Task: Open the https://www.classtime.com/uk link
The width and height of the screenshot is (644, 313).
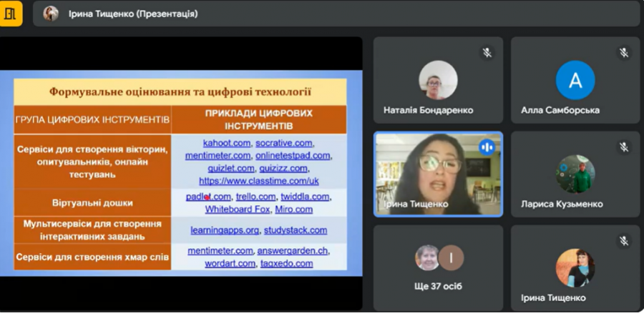Action: click(x=259, y=181)
